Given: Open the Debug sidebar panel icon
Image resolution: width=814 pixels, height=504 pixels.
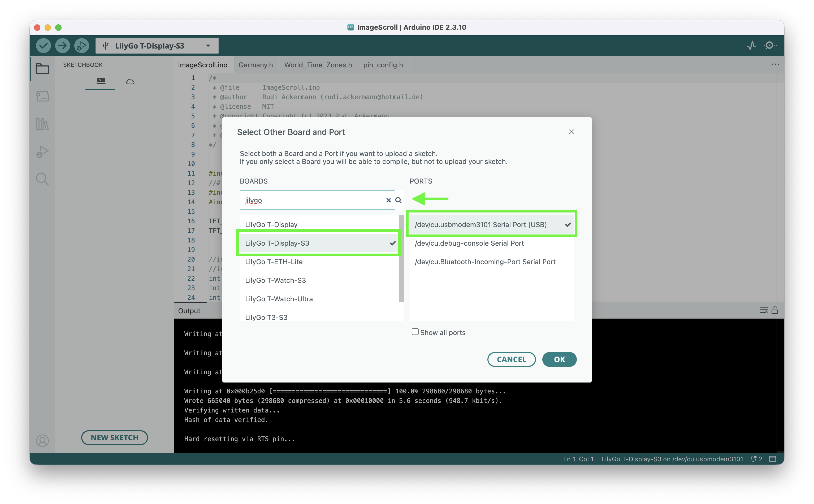Looking at the screenshot, I should point(42,152).
